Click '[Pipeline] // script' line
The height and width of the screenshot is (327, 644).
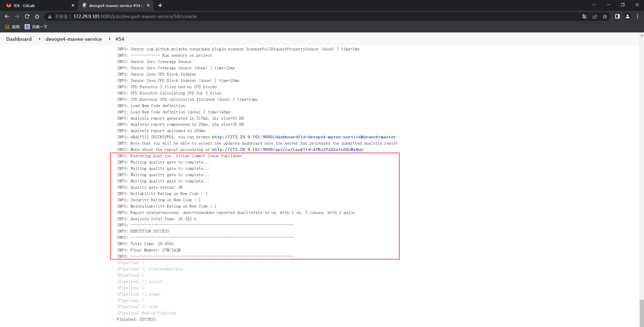point(140,282)
